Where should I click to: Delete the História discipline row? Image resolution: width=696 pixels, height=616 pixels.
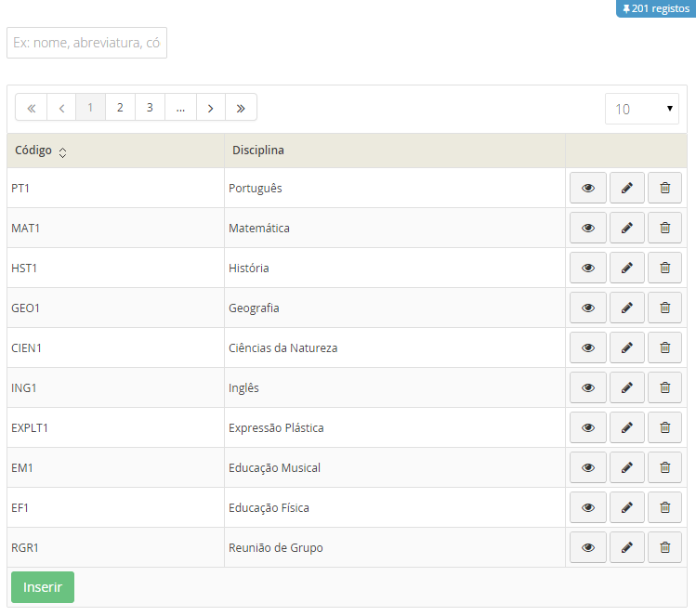coord(664,268)
